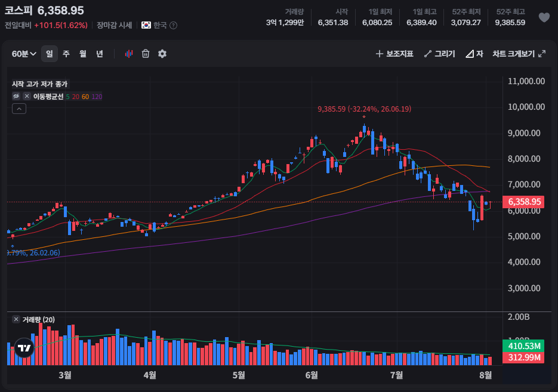Click the 그리기 drawing button
Viewport: 558px width, 392px height.
(439, 54)
